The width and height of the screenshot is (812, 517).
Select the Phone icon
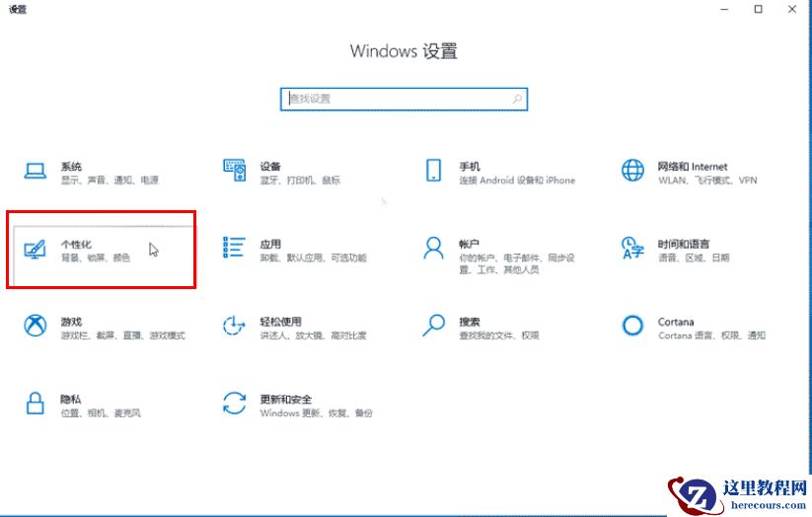pos(433,170)
